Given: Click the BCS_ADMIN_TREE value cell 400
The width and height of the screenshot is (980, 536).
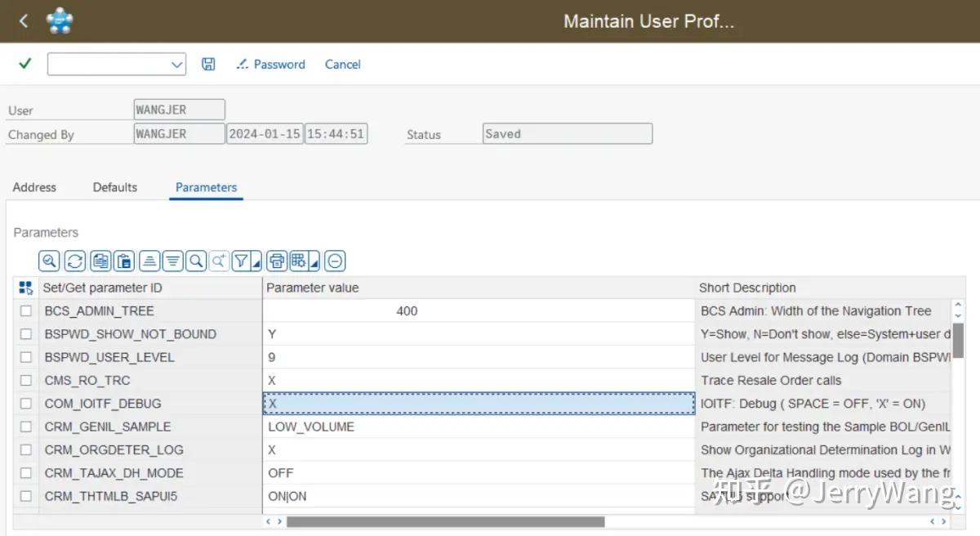Looking at the screenshot, I should pyautogui.click(x=479, y=310).
